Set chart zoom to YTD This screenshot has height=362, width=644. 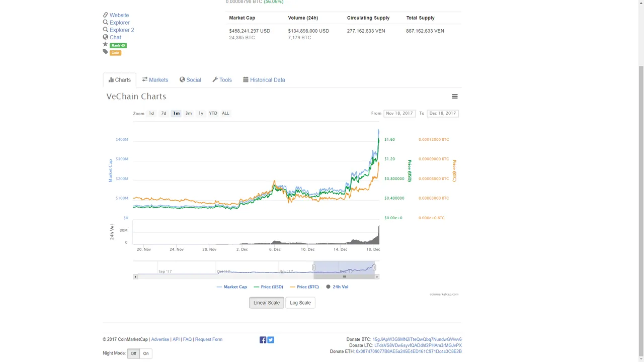click(213, 113)
